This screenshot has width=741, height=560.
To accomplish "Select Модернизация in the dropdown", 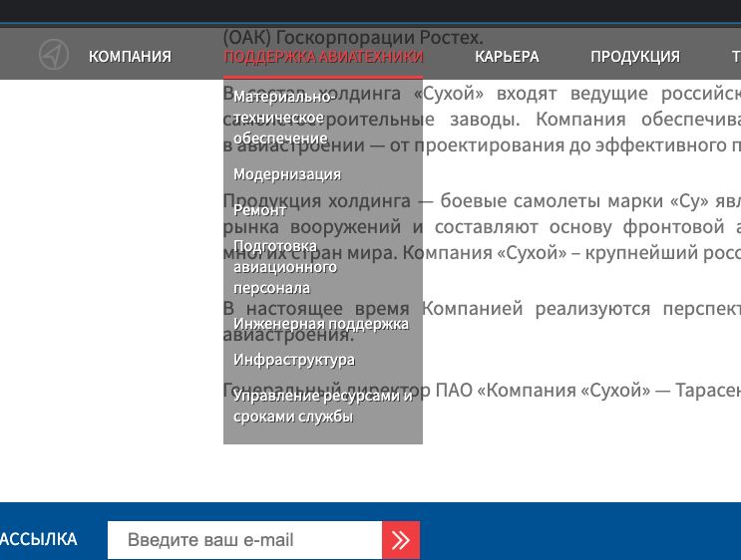I will pyautogui.click(x=287, y=174).
